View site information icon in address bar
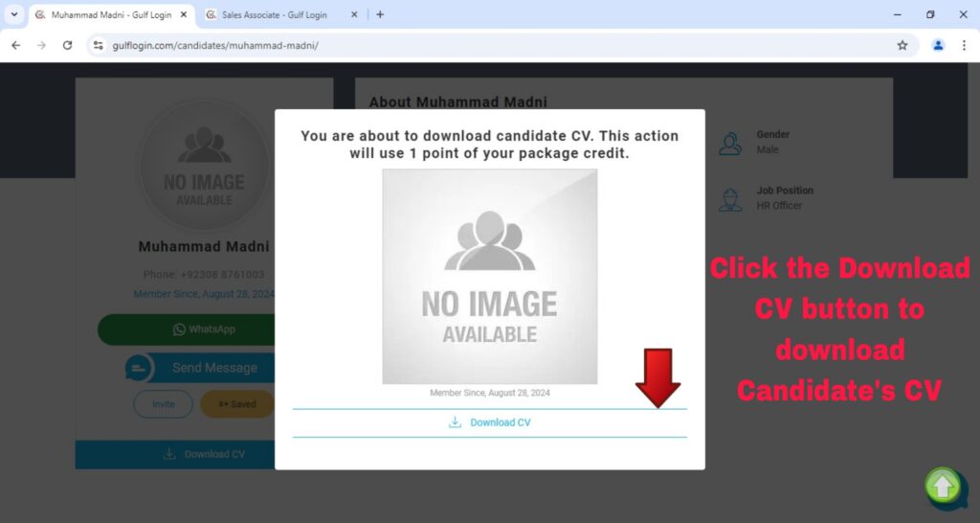 [98, 45]
